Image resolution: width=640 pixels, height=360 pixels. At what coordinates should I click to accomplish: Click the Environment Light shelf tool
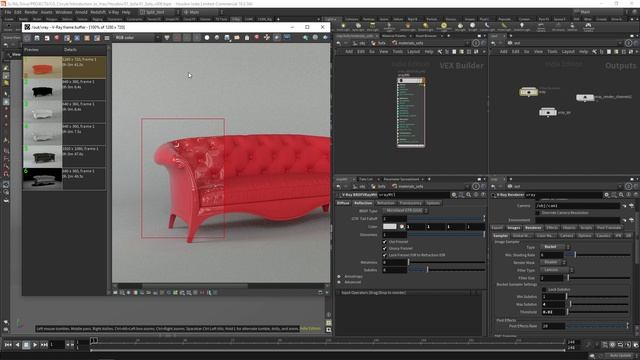tap(444, 27)
